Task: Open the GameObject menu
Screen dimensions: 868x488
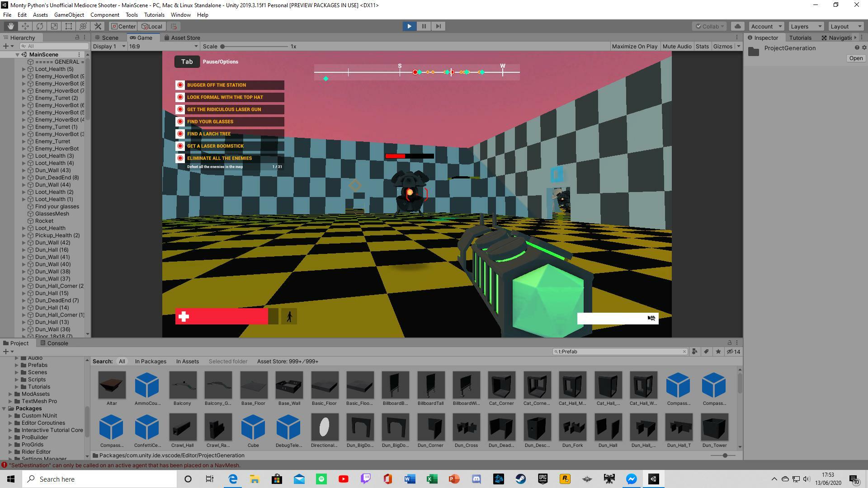Action: [x=69, y=15]
